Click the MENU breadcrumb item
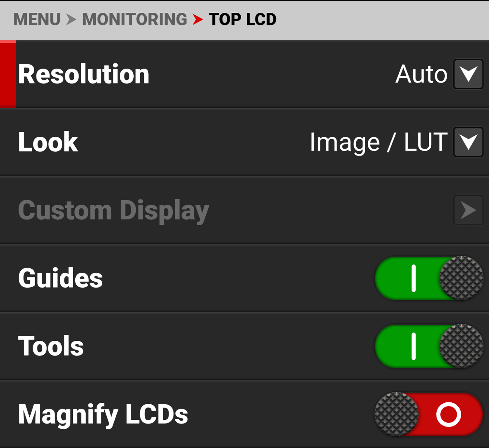Image resolution: width=489 pixels, height=448 pixels. pos(37,19)
